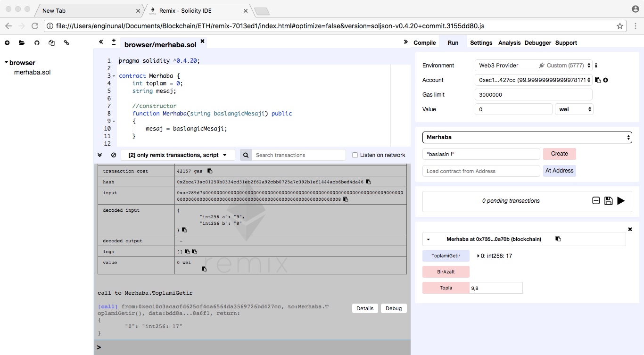Add a new account plus icon

pos(606,80)
